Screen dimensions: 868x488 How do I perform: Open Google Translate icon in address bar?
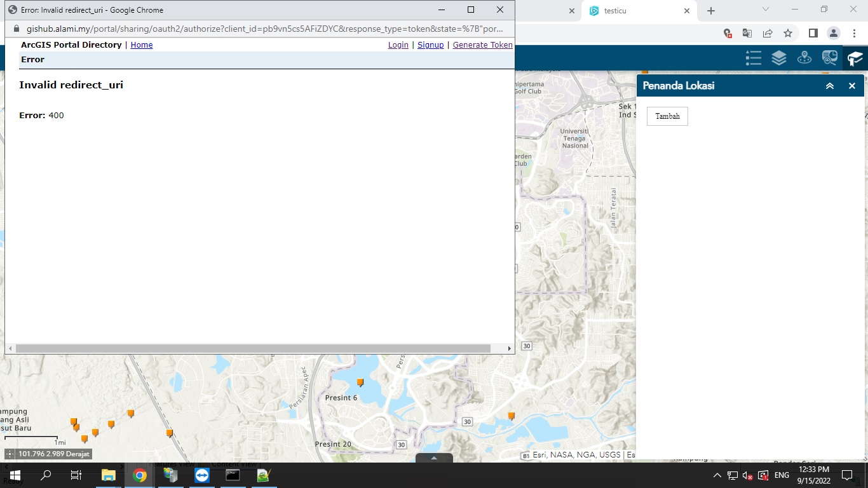point(747,32)
